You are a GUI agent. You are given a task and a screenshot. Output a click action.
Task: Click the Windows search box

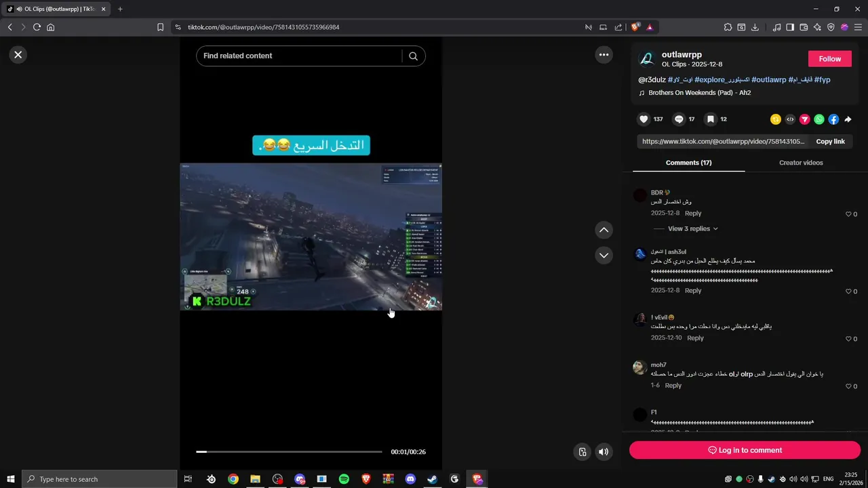[x=100, y=479]
